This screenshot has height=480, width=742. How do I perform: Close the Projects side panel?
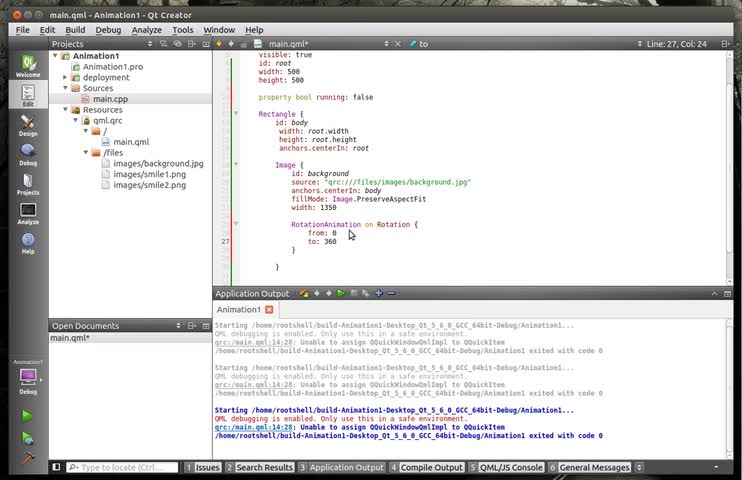coord(206,44)
